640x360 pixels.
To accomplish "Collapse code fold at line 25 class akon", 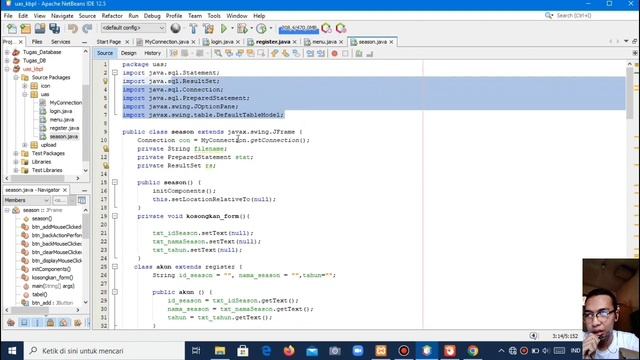I will click(115, 267).
